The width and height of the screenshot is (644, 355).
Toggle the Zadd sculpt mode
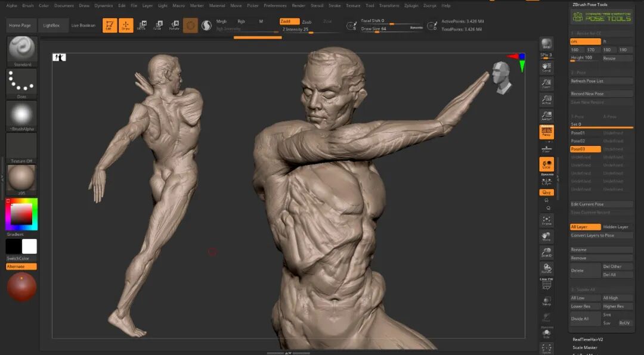coord(289,21)
